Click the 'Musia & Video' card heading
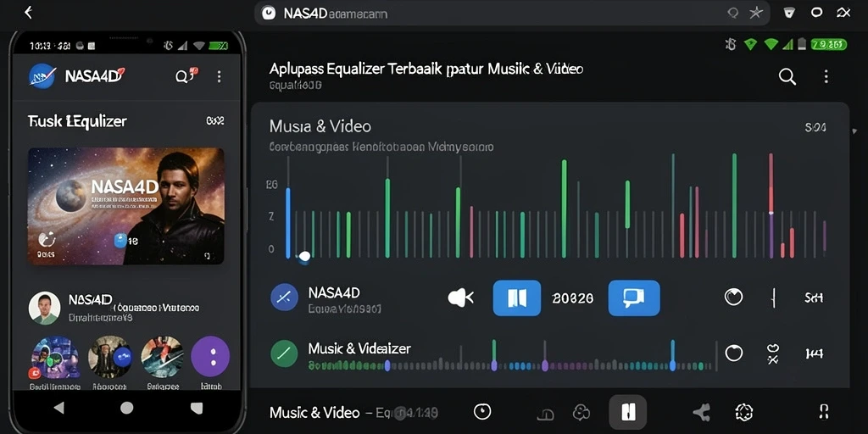 [320, 127]
